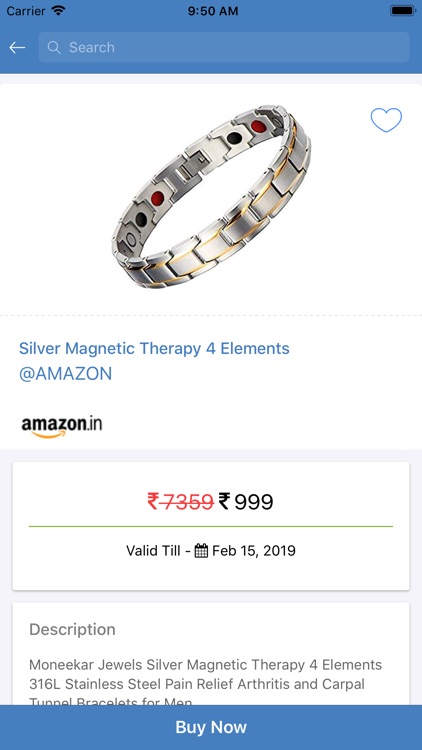Screen dimensions: 422x750
Task: Tap the @AMAZON store link
Action: point(66,374)
